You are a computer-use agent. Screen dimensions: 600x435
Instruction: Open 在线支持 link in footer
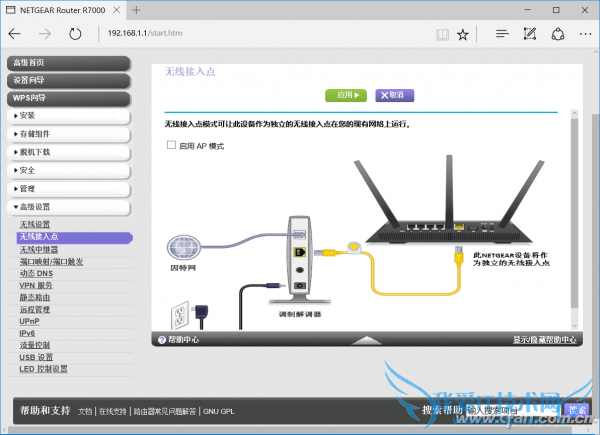(112, 411)
